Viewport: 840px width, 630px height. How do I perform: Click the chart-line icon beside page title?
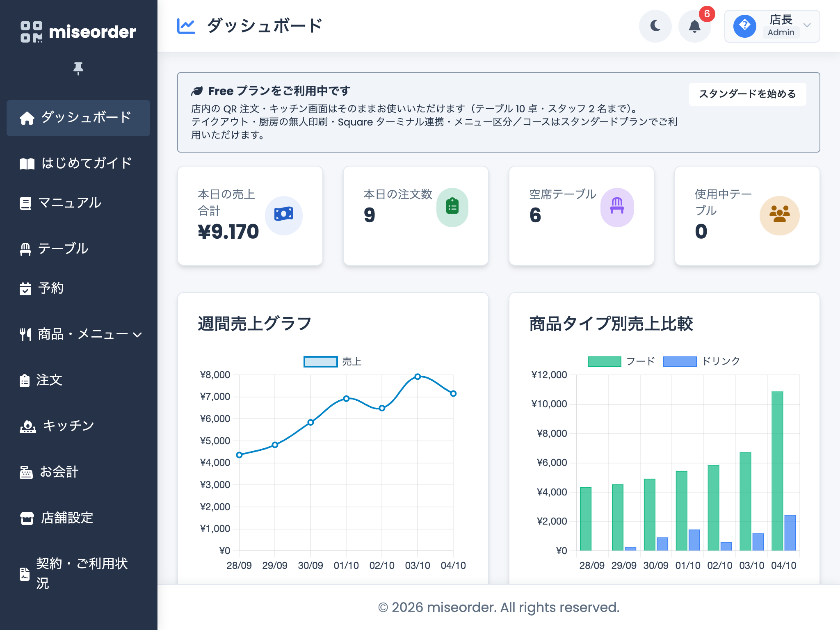tap(186, 26)
